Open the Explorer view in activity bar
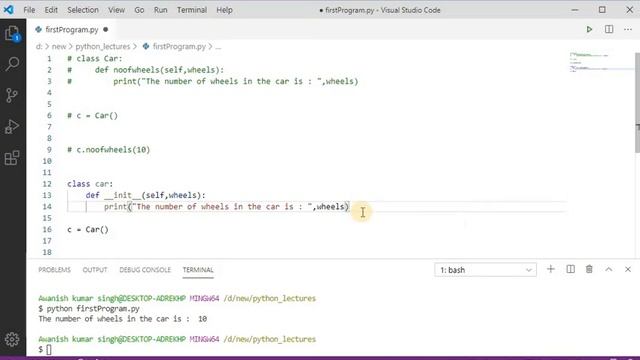640x360 pixels. 12,33
